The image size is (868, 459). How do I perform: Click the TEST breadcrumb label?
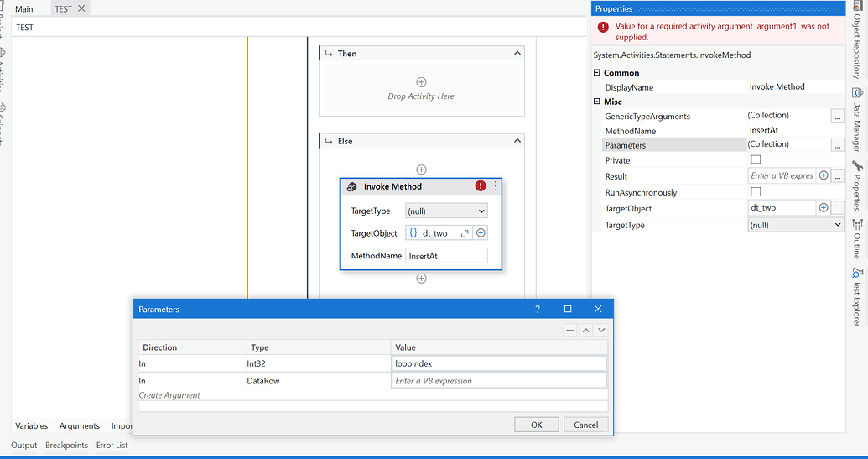(24, 27)
